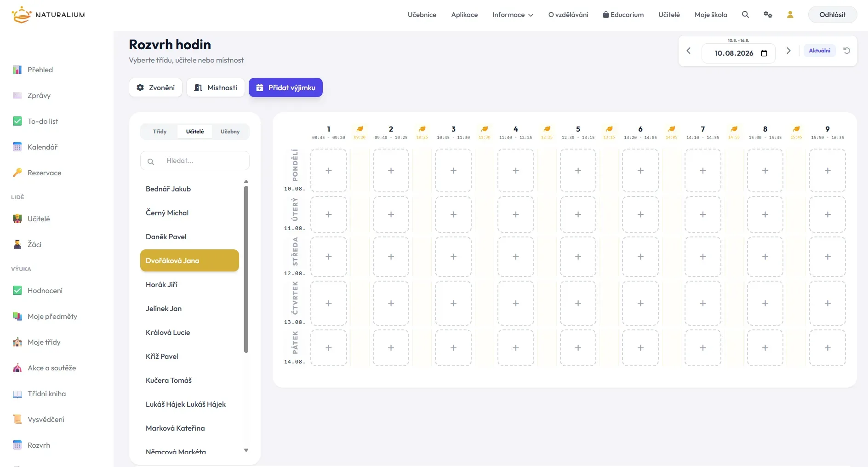This screenshot has width=868, height=467.
Task: Click the Zvonění button
Action: click(x=156, y=87)
